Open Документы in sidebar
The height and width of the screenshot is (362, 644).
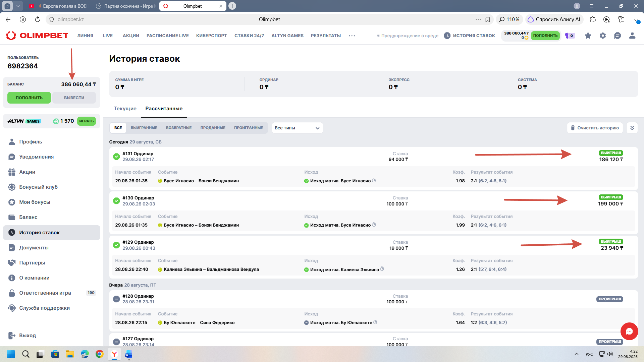pyautogui.click(x=52, y=248)
